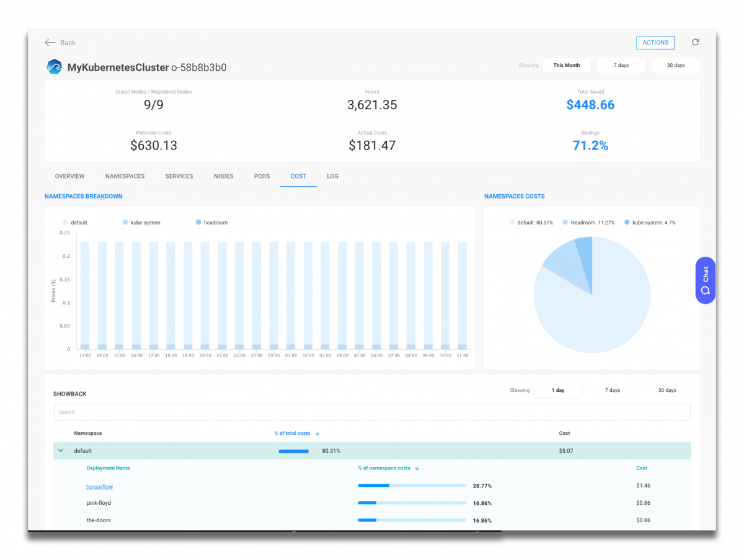This screenshot has height=560, width=744.
Task: Toggle kube-system series in bar chart legend
Action: click(x=141, y=223)
